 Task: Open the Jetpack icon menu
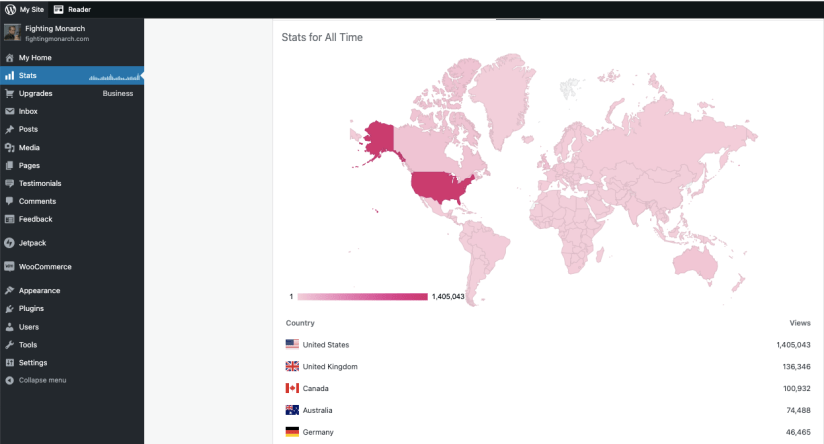point(9,243)
